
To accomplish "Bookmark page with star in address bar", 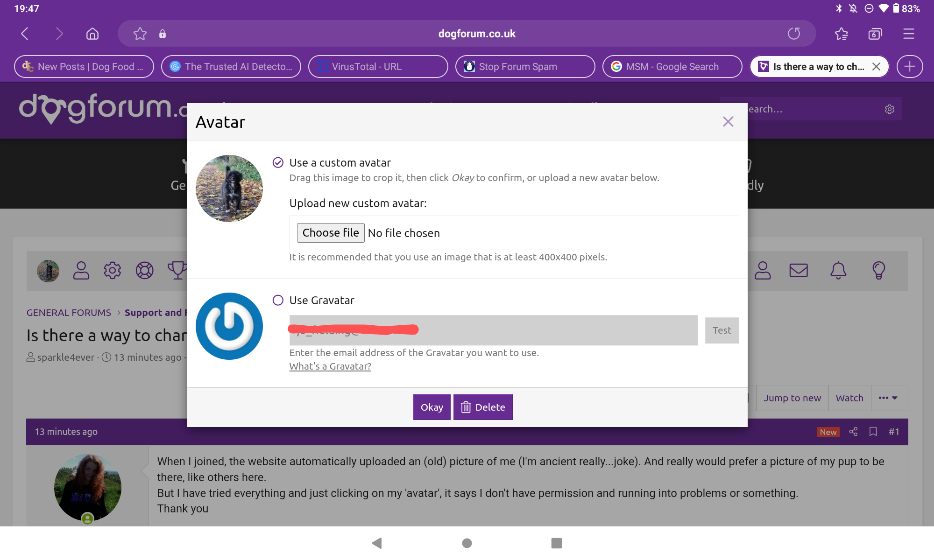I will click(x=140, y=34).
